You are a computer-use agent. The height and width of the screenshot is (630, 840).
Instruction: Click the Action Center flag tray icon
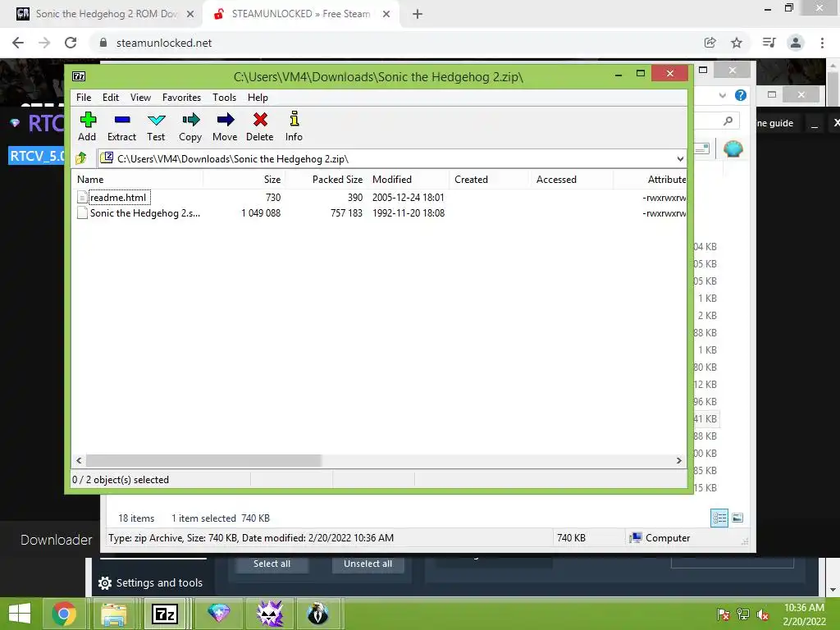(724, 614)
